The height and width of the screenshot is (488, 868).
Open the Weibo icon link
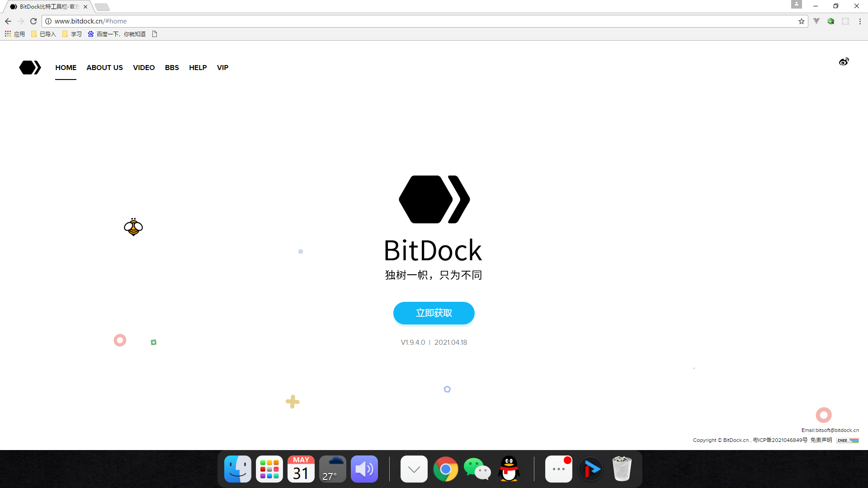[x=844, y=61]
